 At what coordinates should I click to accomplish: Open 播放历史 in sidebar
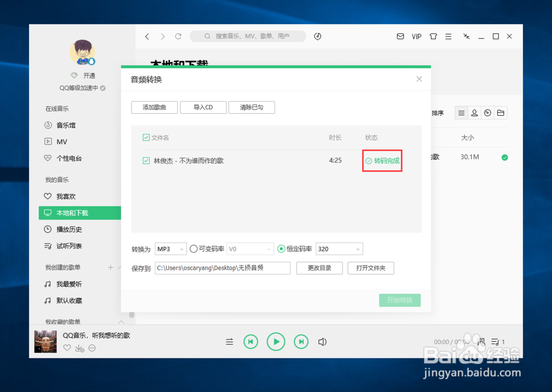[x=63, y=229]
